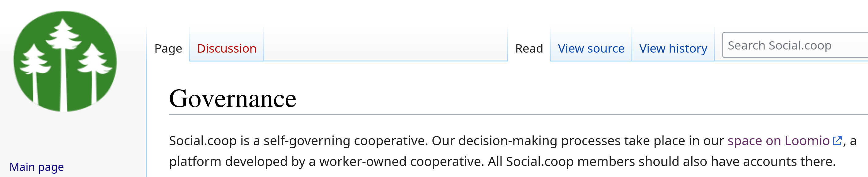
Task: Switch to the Page tab
Action: click(x=168, y=49)
